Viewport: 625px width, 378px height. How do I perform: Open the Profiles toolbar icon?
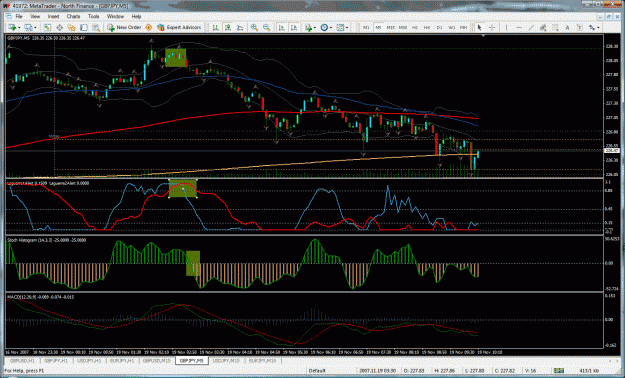point(28,28)
